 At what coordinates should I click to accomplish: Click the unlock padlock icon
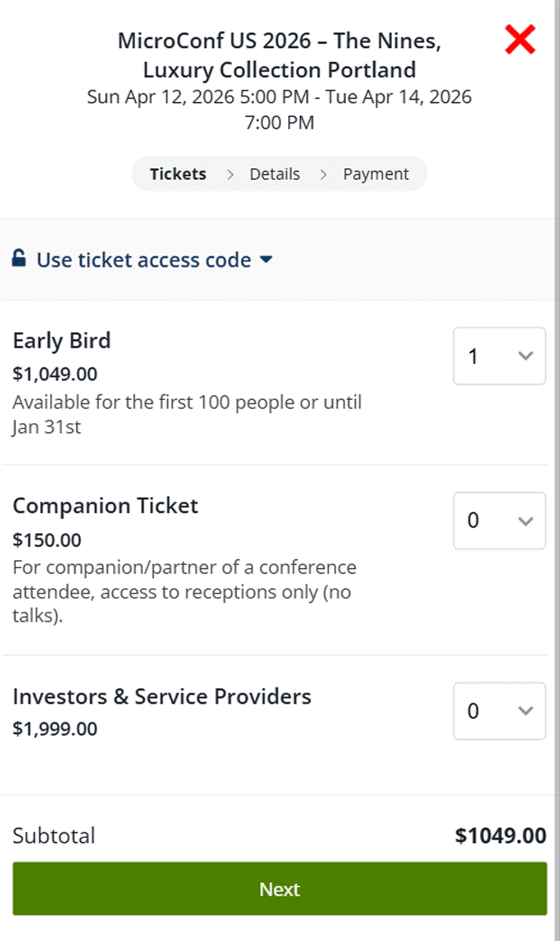click(x=19, y=258)
